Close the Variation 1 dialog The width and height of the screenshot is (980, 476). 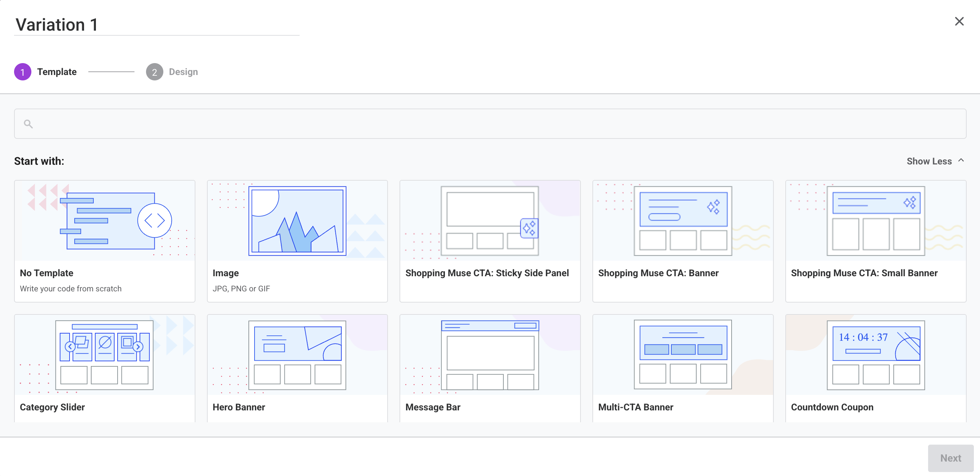[959, 21]
